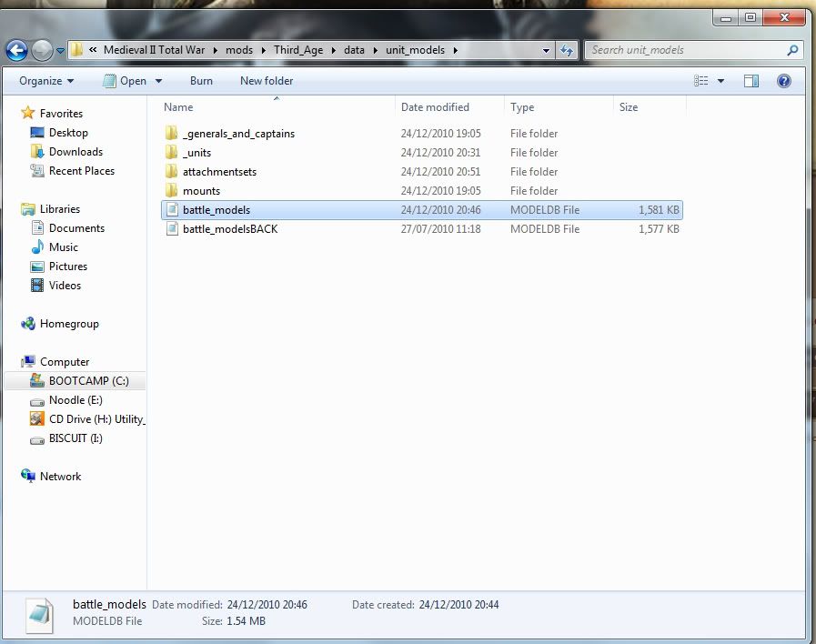Expand the Organize menu
The height and width of the screenshot is (644, 816).
click(46, 81)
